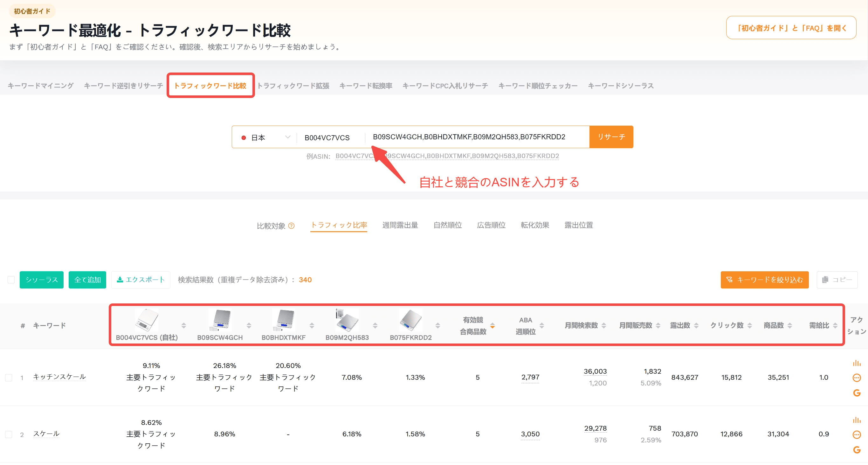868x465 pixels.
Task: Open the 日本 marketplace dropdown
Action: point(265,137)
